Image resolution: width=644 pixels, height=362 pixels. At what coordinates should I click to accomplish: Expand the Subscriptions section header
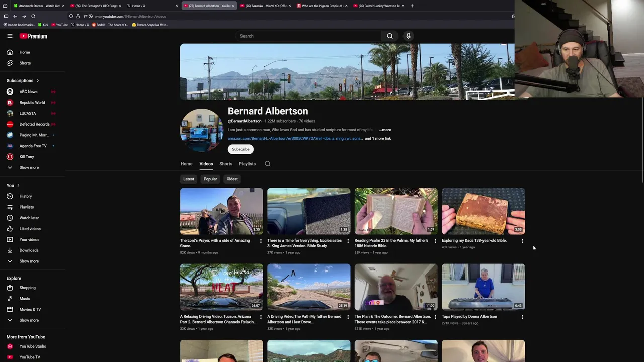(x=23, y=80)
